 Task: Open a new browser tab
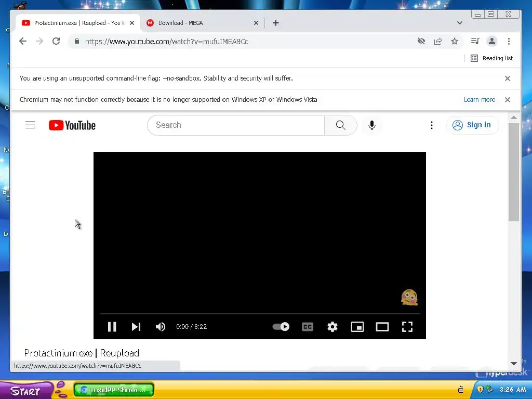click(276, 23)
